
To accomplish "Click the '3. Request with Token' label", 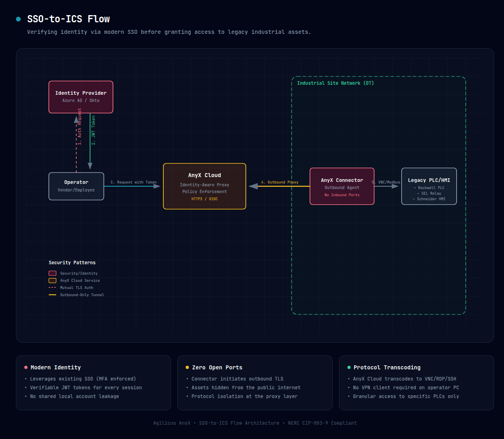I will (133, 182).
